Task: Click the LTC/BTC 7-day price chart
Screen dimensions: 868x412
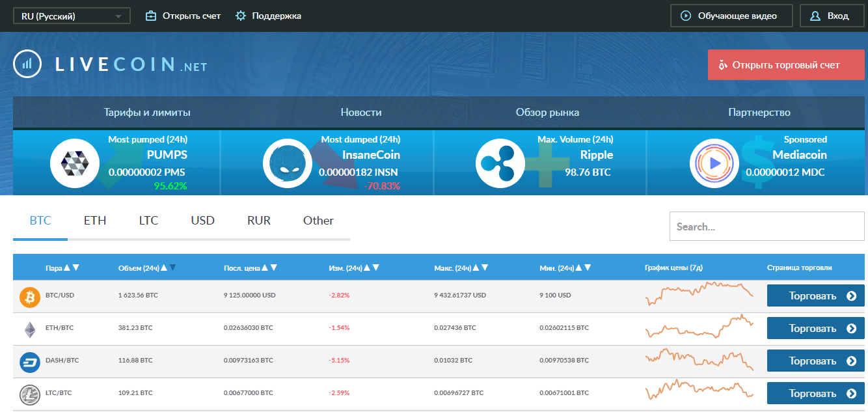Action: coord(699,391)
